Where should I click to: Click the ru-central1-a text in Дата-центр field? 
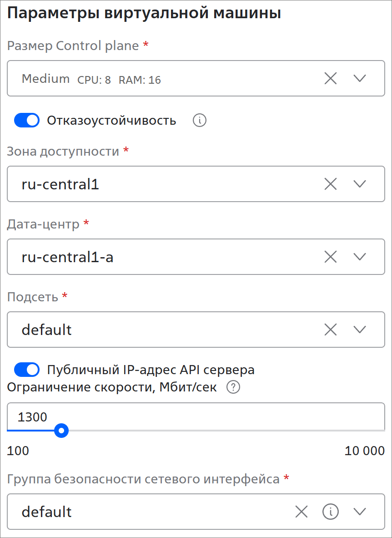[67, 257]
